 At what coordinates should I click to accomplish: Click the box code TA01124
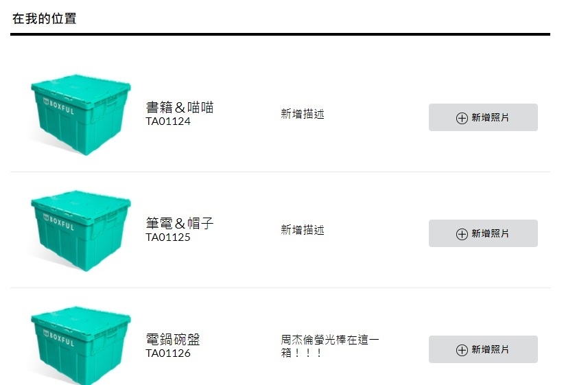tap(168, 121)
